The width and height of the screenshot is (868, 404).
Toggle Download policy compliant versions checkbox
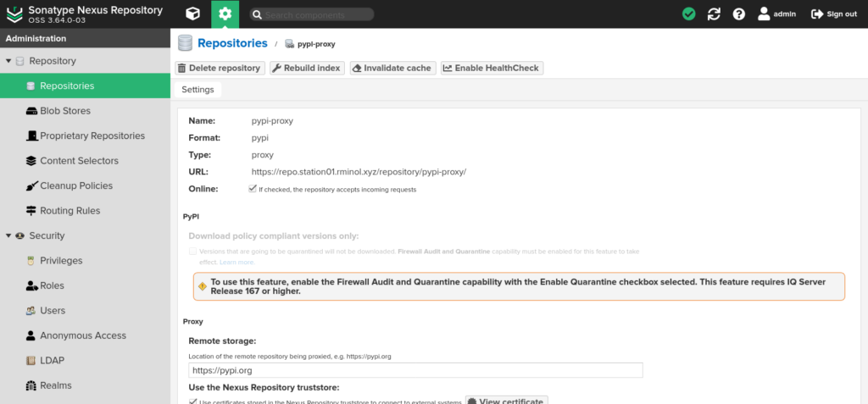click(x=192, y=252)
